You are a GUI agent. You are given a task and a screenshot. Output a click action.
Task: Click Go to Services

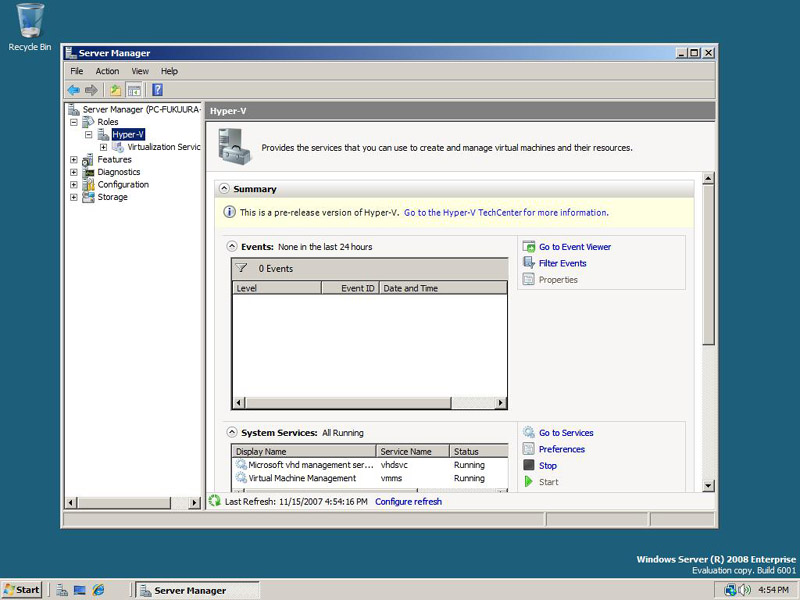(x=566, y=433)
